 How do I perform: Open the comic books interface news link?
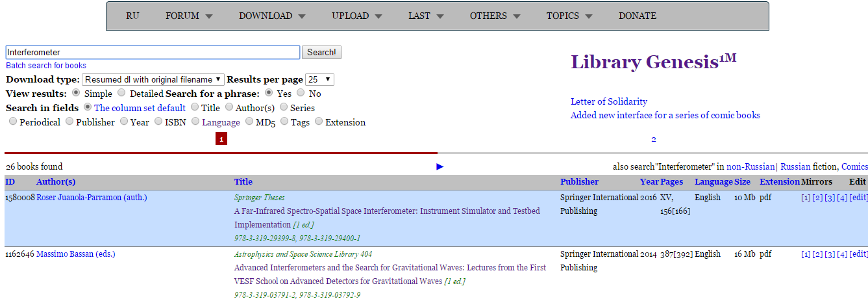[x=665, y=116]
